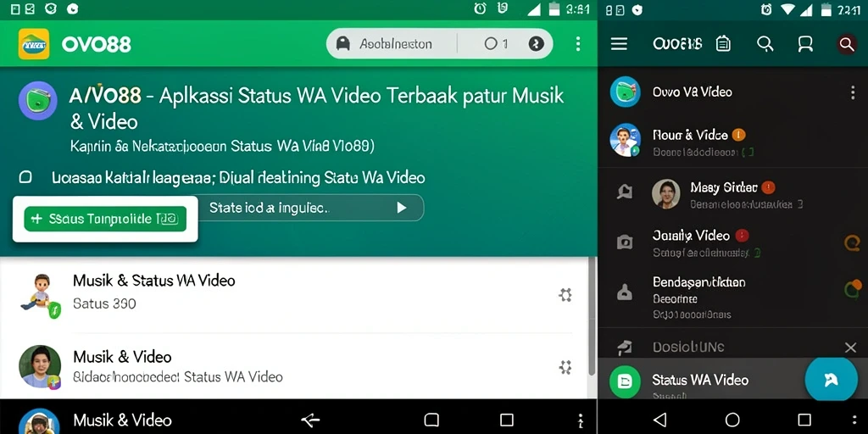Click magnifier search icon in right panel toolbar
Screen dimensions: 868x434
coord(765,44)
